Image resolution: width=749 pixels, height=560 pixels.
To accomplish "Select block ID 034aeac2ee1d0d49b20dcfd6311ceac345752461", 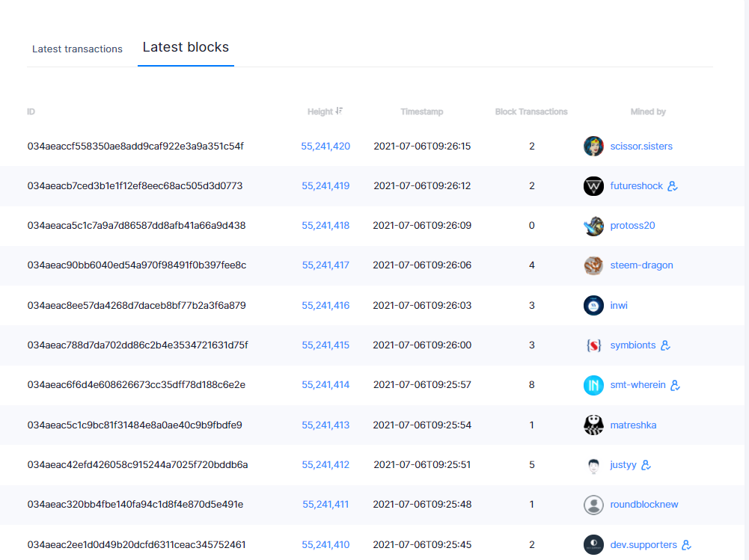I will tap(136, 544).
